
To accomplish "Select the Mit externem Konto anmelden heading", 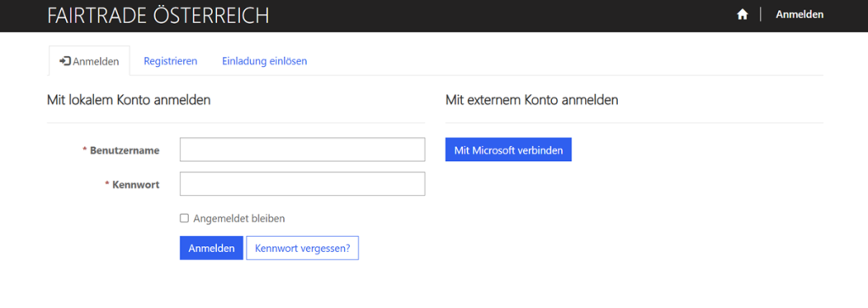I will [532, 101].
